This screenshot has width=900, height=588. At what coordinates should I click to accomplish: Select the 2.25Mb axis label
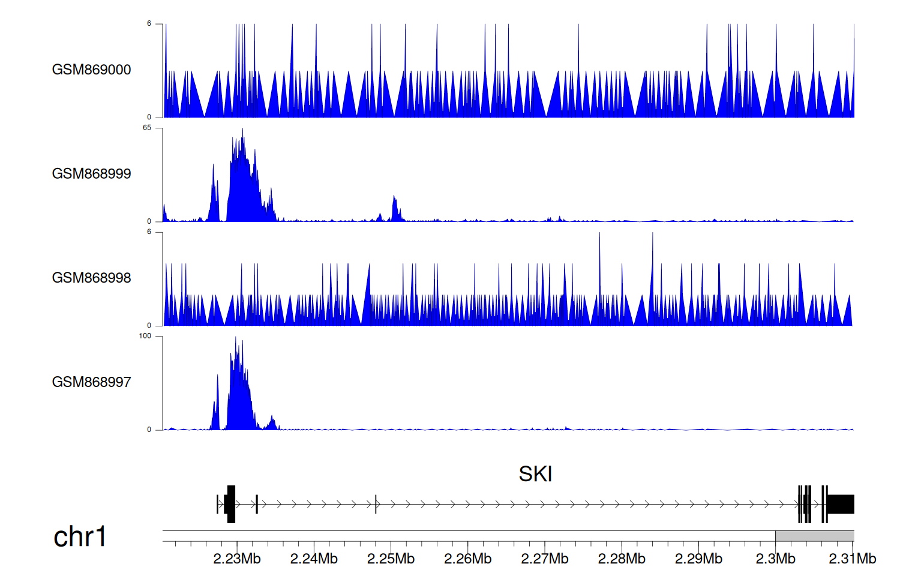391,559
